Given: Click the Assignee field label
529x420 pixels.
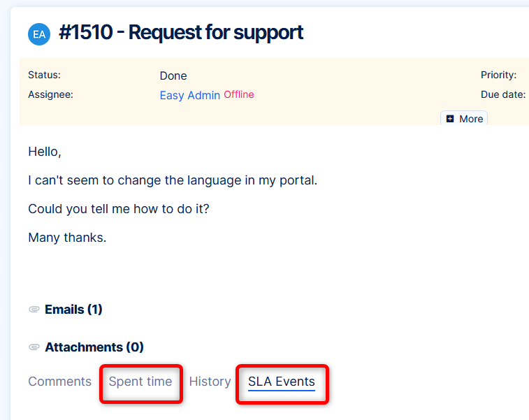Looking at the screenshot, I should 50,94.
